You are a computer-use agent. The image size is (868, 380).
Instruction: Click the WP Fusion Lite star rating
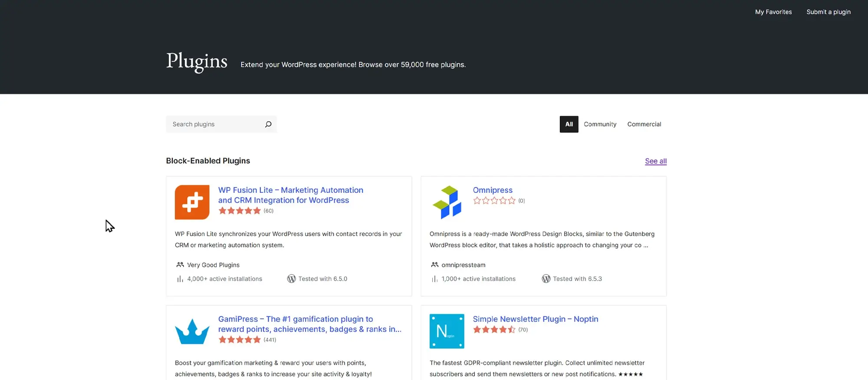click(240, 211)
